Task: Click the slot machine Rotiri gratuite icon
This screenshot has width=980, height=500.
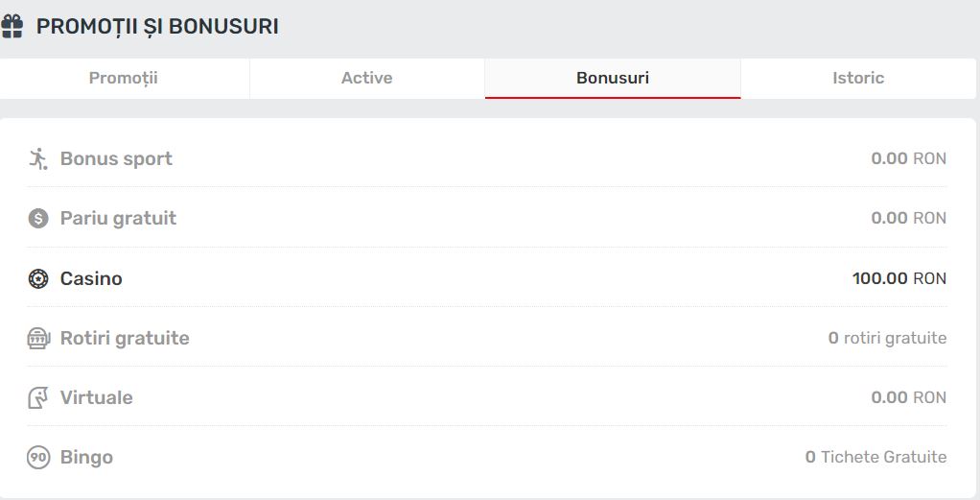Action: point(38,338)
